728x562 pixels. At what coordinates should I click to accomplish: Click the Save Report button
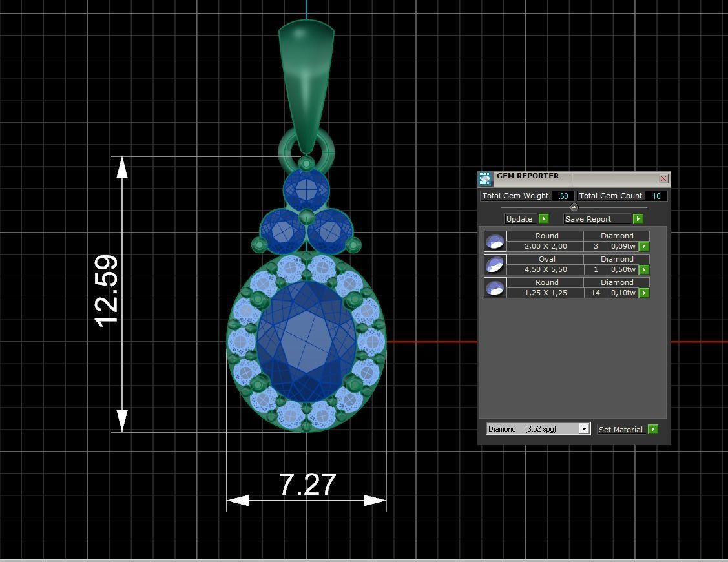tap(598, 219)
